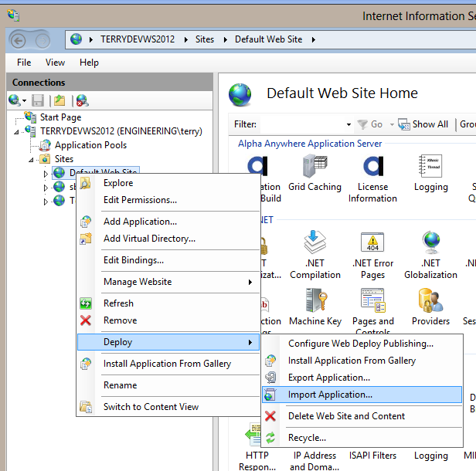Click breadcrumb arrow after Default Web Site
This screenshot has height=471, width=476.
click(314, 39)
